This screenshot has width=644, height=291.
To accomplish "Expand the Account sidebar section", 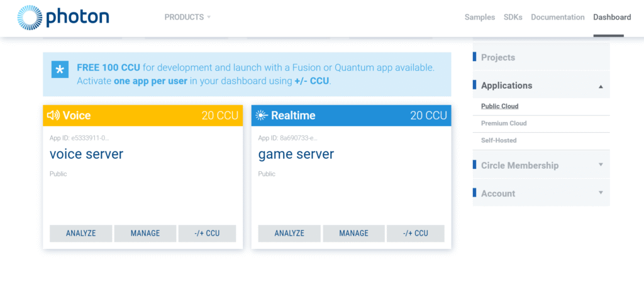I will [x=601, y=193].
